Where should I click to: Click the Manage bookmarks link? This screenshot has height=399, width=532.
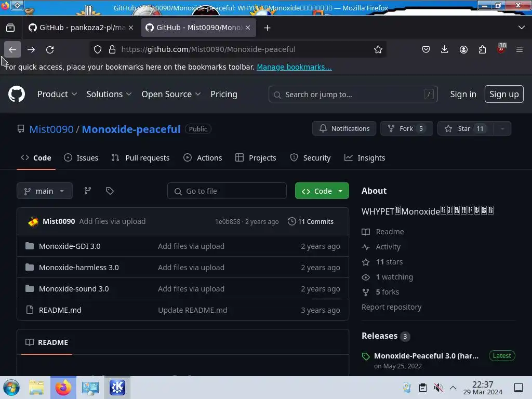tap(294, 67)
